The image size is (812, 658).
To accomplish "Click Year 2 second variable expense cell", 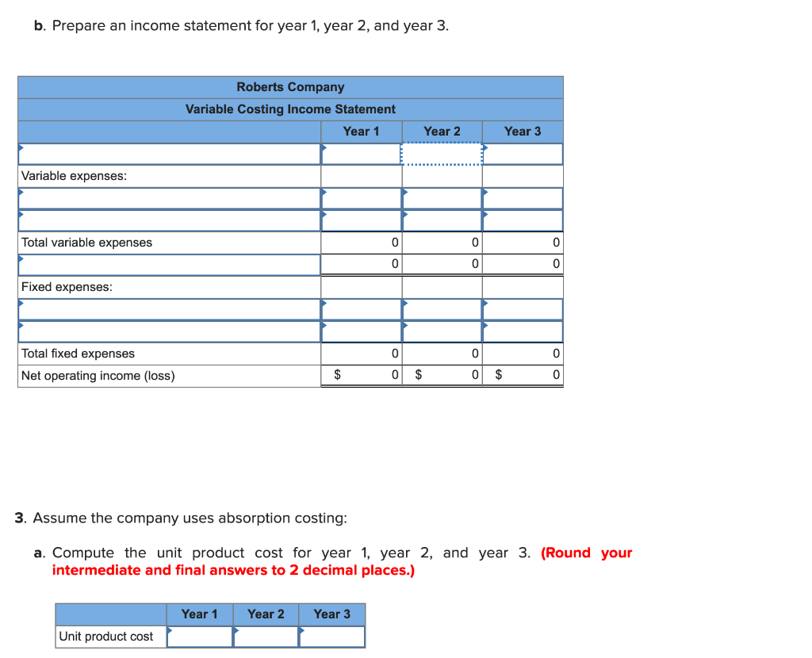I will [442, 220].
